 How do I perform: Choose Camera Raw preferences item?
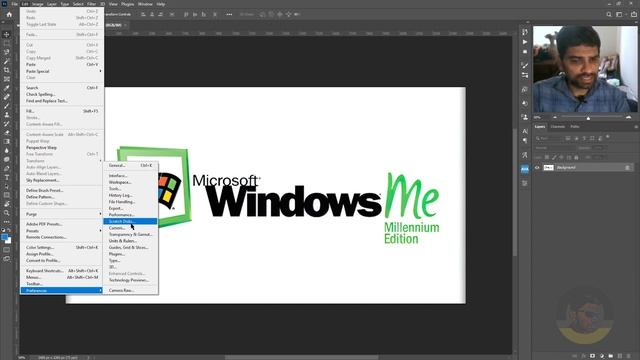[130, 290]
